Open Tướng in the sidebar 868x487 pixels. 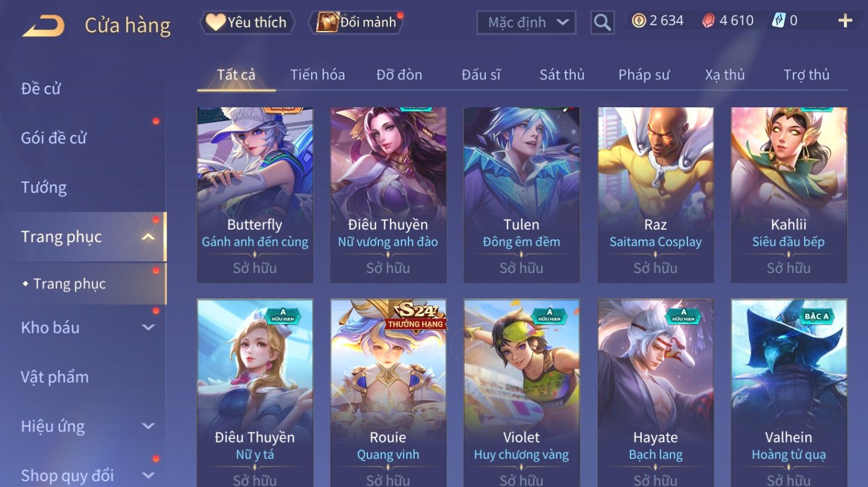click(44, 188)
